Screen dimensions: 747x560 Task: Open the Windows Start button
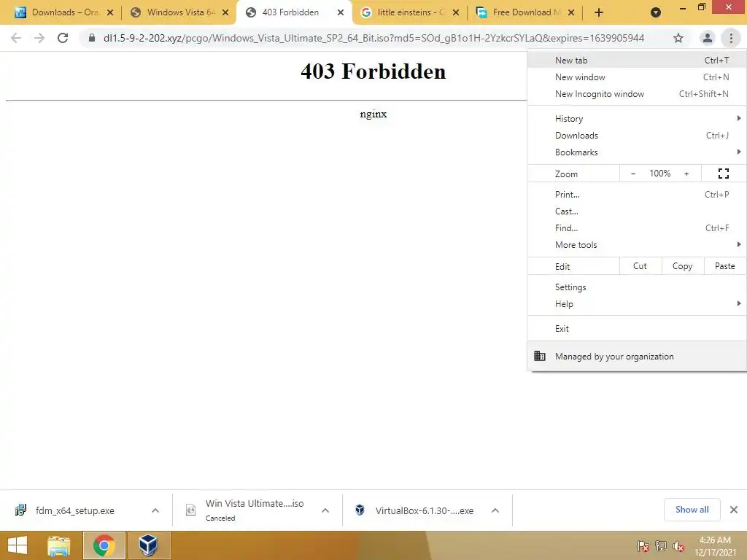pos(18,545)
